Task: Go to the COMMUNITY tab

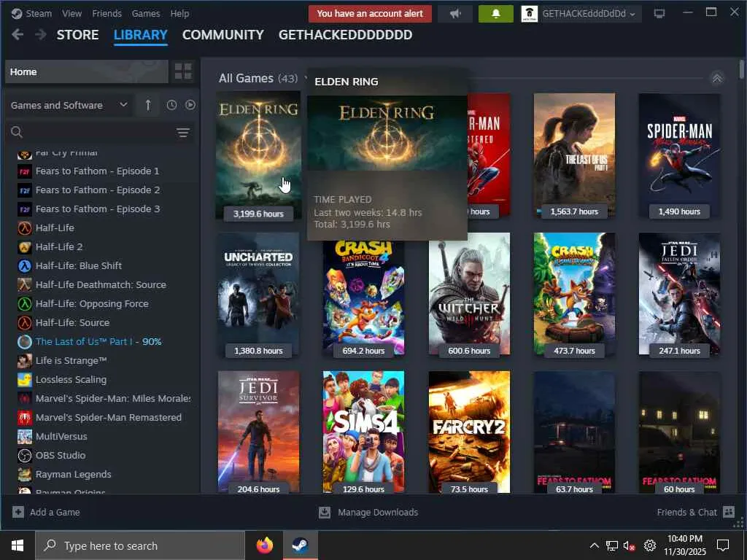Action: point(223,35)
